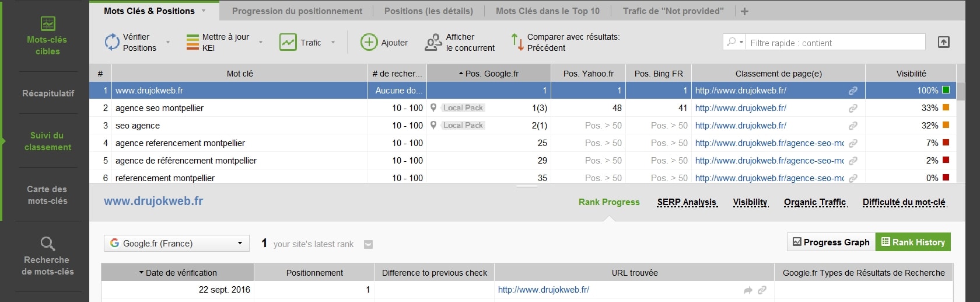The width and height of the screenshot is (980, 302).
Task: Open the SERP Analysis tab
Action: tap(687, 202)
